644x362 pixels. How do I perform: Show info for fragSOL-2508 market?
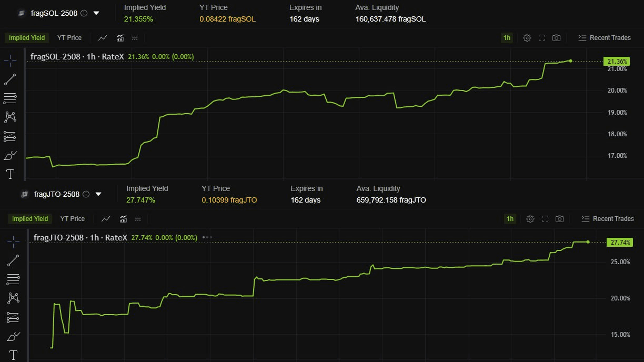click(84, 13)
